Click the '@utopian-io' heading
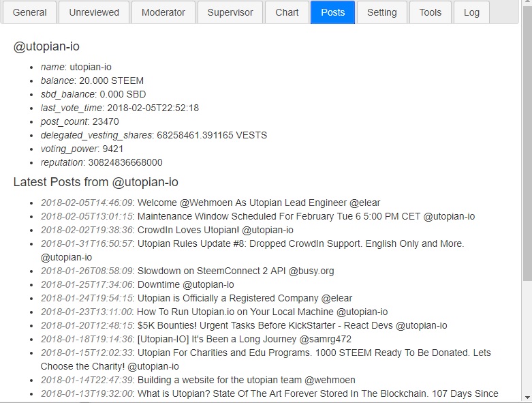The height and width of the screenshot is (403, 532). point(46,46)
